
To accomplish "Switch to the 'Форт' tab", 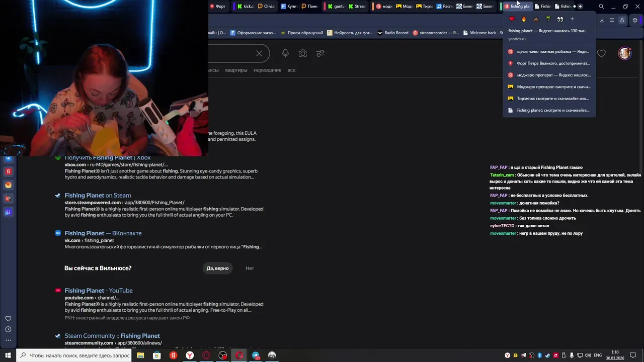I will tap(217, 7).
